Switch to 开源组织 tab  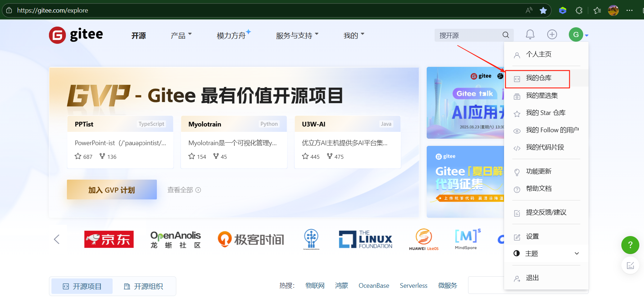143,286
